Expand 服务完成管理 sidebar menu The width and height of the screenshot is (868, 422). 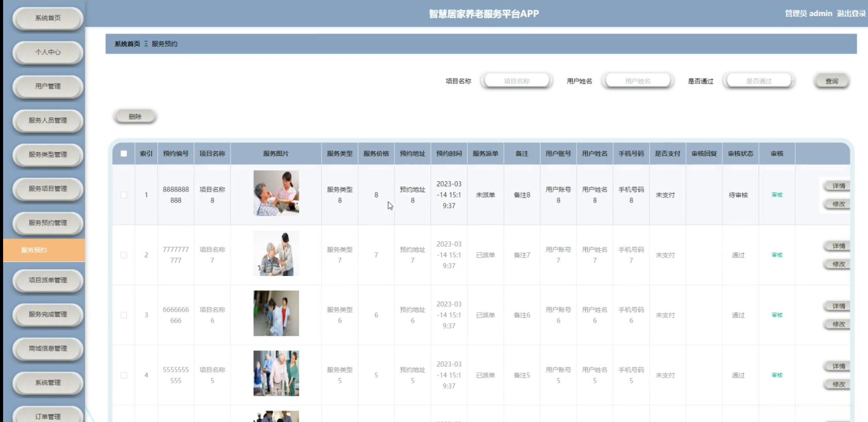48,314
